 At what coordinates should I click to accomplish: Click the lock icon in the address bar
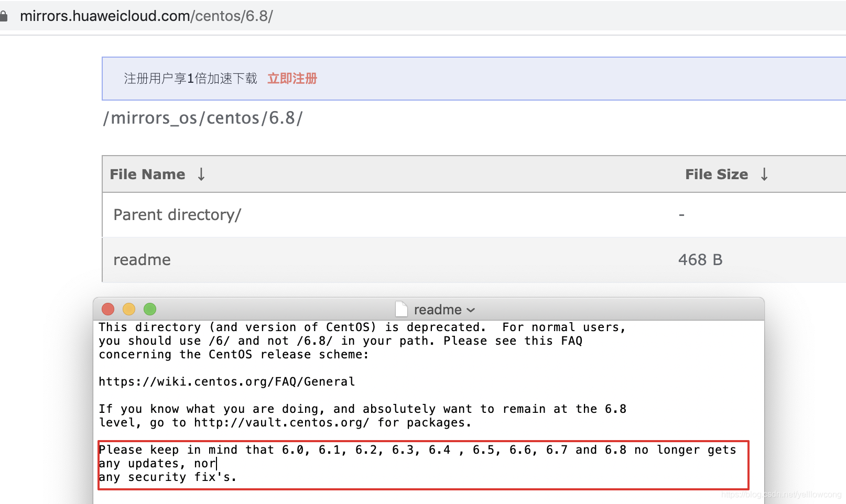pyautogui.click(x=4, y=16)
